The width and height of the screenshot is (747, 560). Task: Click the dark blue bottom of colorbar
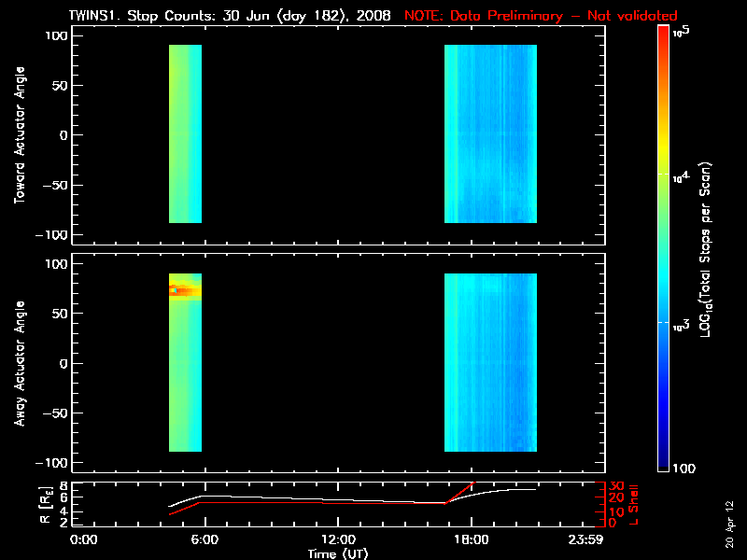coord(664,462)
